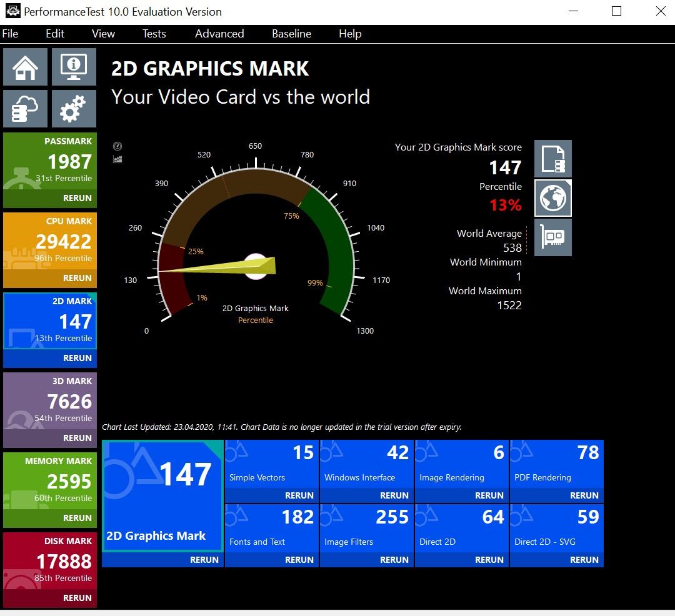Select the Simple Vectors 15 tile
The height and width of the screenshot is (616, 675).
click(272, 464)
